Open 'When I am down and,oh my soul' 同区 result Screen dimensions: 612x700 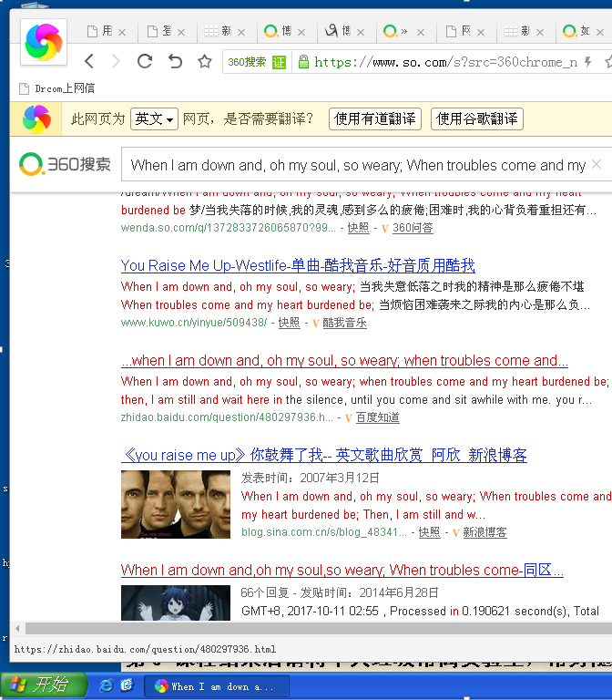342,570
